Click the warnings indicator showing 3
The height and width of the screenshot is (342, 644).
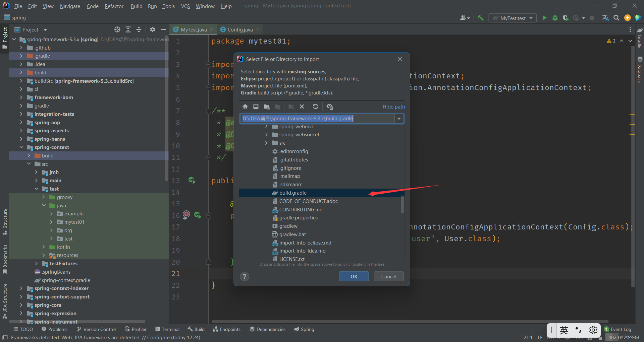pos(611,41)
